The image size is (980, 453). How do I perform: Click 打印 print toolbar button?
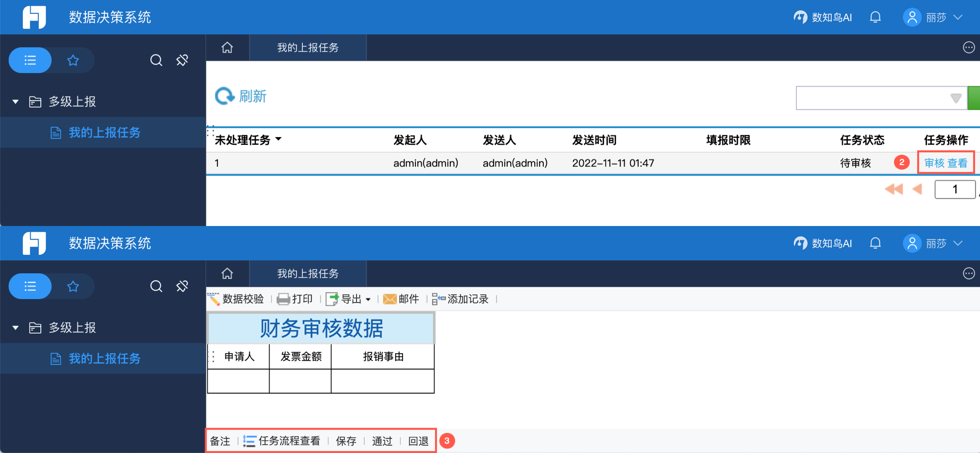click(295, 299)
